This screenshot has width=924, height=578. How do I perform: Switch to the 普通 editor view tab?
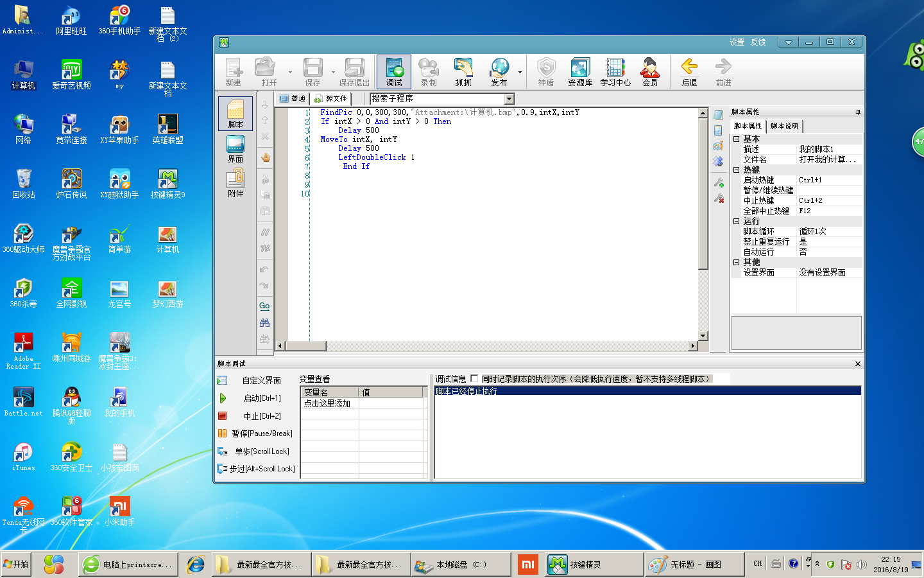293,99
